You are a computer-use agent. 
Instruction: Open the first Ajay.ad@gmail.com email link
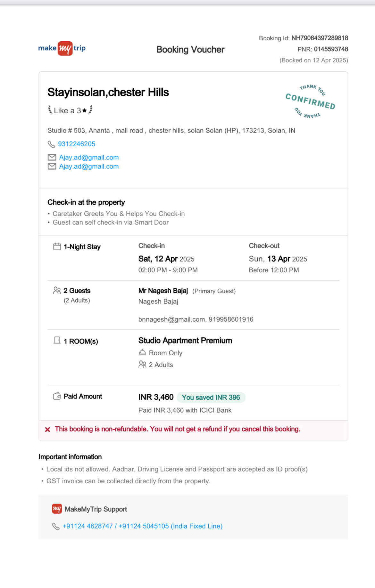click(x=89, y=157)
